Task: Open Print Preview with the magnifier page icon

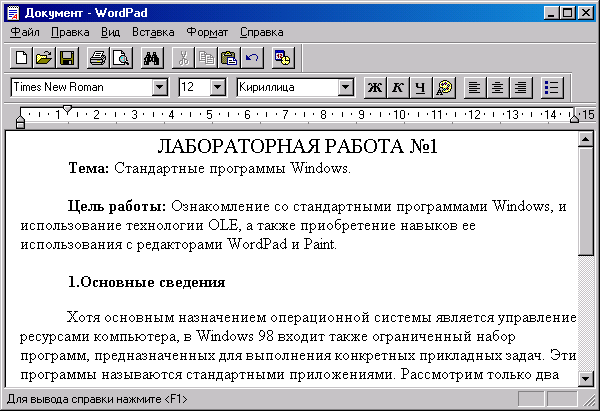Action: click(x=121, y=58)
